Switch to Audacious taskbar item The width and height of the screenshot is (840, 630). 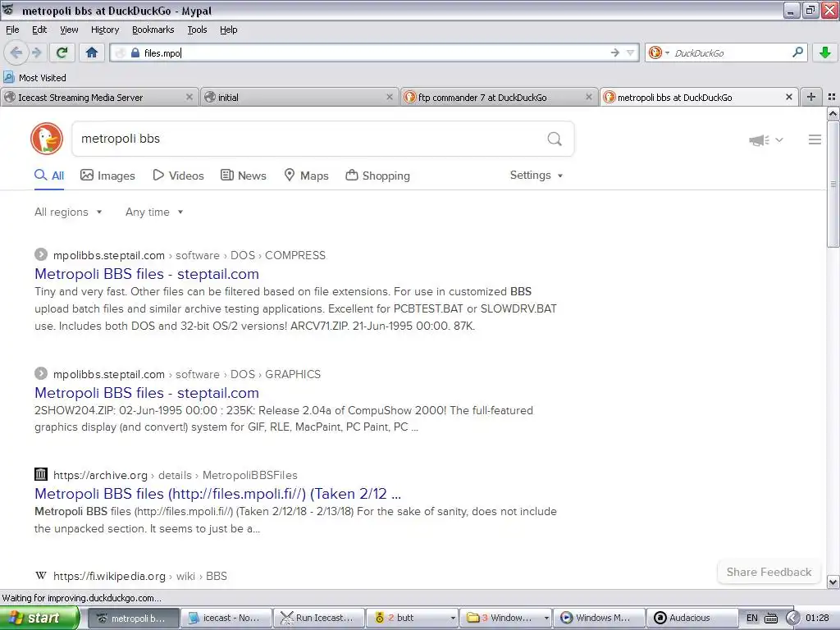(692, 618)
